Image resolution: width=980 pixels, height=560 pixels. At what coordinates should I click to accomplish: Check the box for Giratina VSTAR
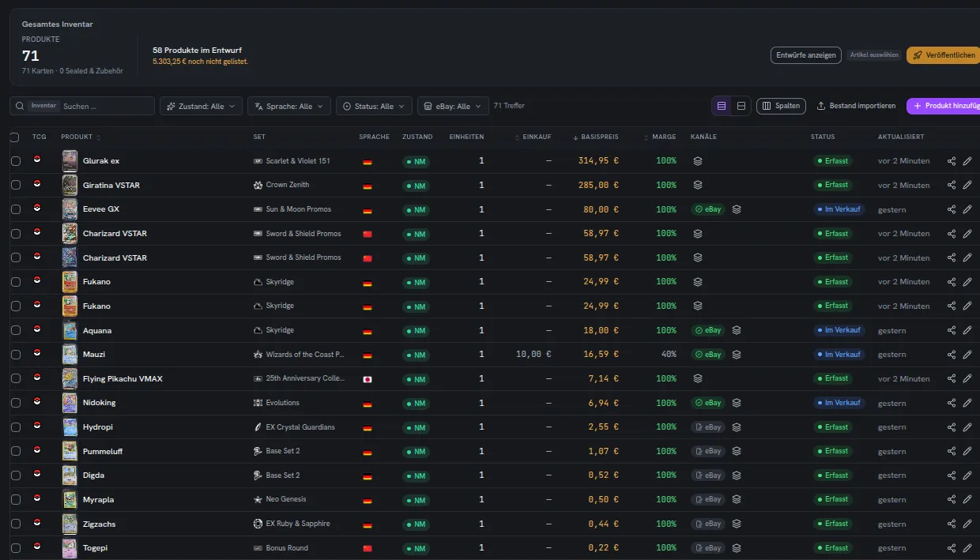click(16, 185)
